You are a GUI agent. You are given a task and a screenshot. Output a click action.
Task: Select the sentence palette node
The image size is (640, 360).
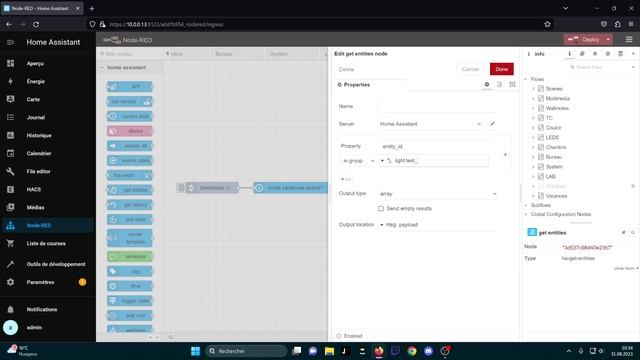(x=130, y=257)
